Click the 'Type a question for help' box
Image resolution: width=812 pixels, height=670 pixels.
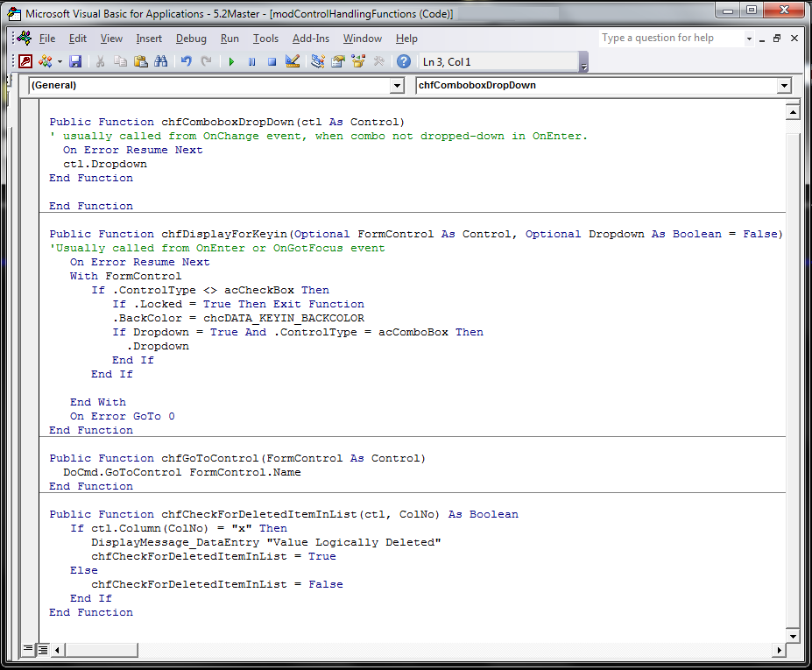point(672,38)
